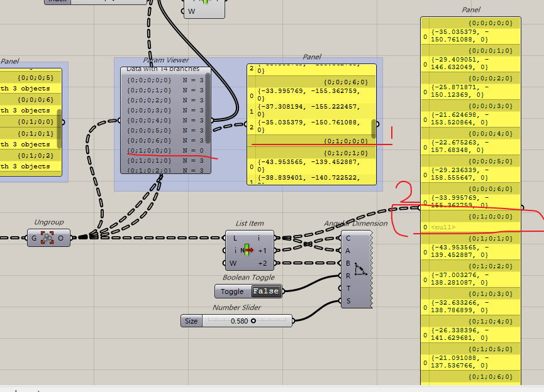The image size is (544, 392).
Task: Click the Number Slider output grip
Action: 293,321
